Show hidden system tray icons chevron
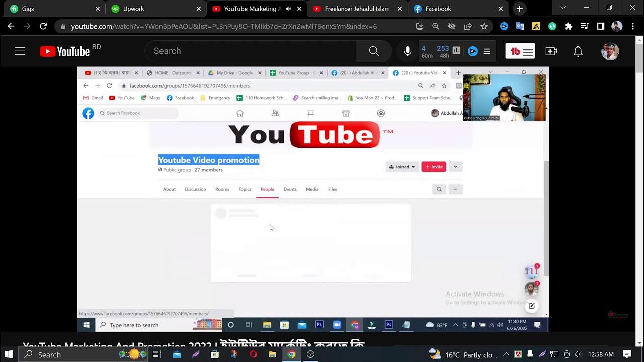 [506, 354]
